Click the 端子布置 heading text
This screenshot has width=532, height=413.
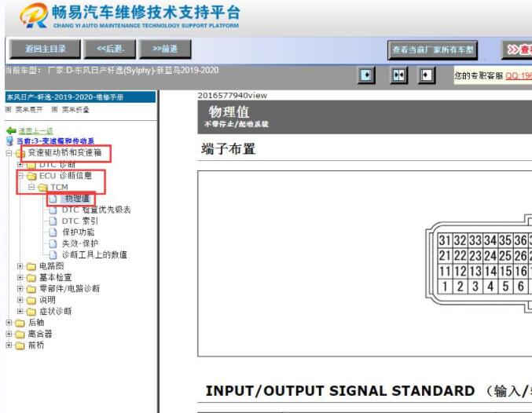pyautogui.click(x=229, y=149)
